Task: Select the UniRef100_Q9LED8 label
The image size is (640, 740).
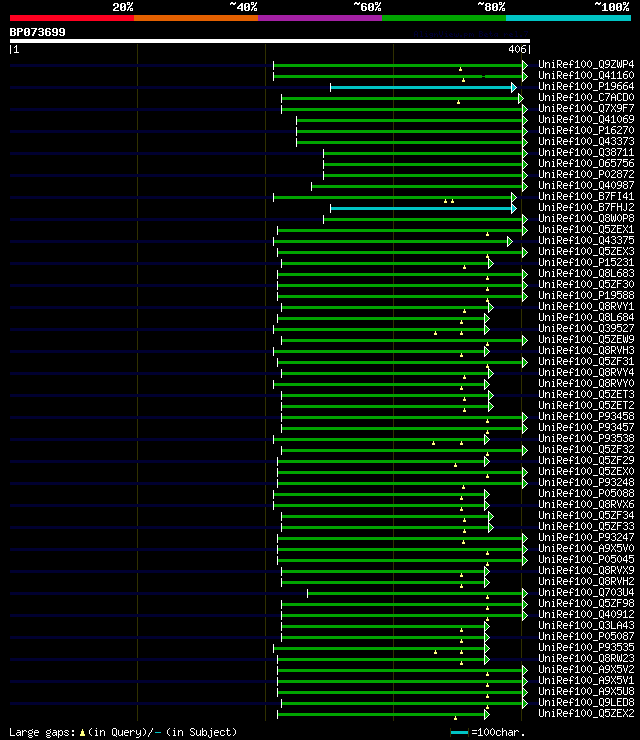Action: coord(586,703)
